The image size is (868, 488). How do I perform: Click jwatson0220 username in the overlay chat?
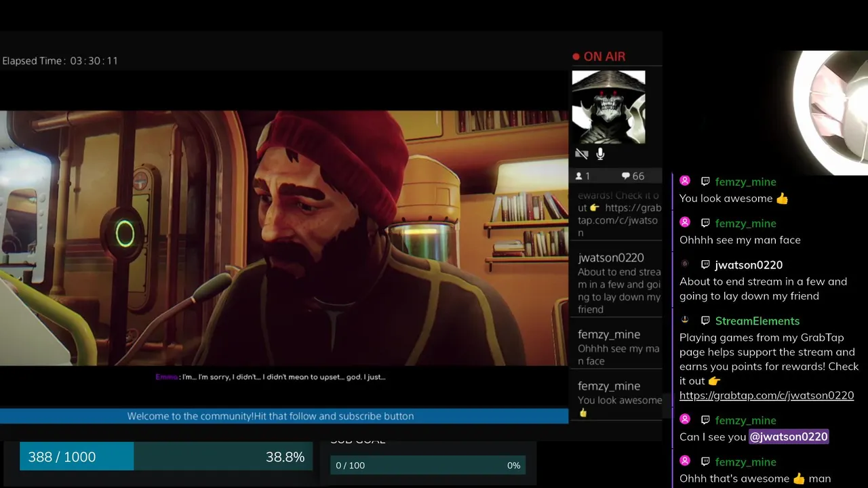pos(749,265)
